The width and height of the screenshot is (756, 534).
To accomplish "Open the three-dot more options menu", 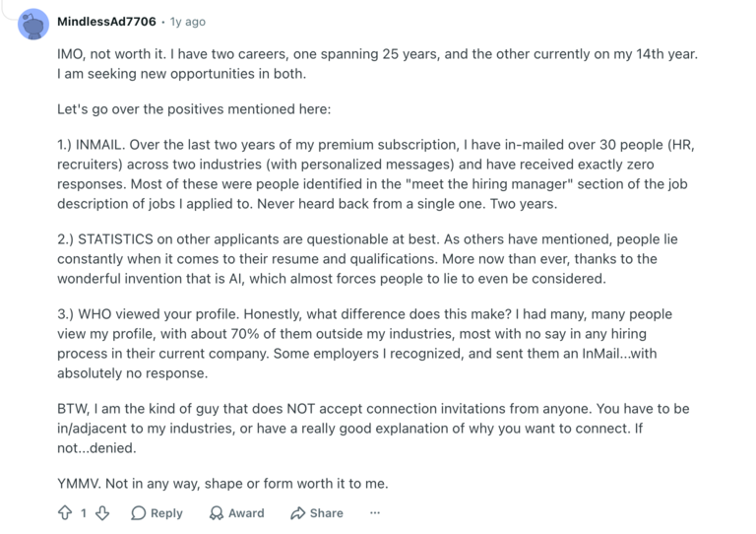I will [375, 512].
